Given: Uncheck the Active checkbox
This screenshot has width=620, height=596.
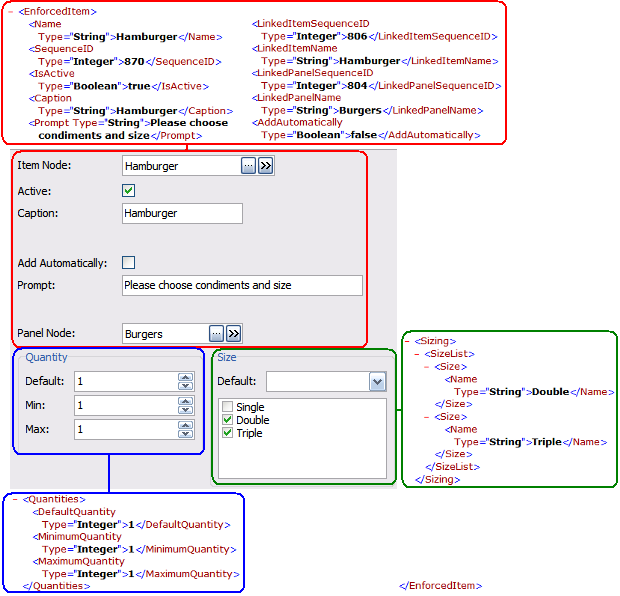Looking at the screenshot, I should (x=128, y=190).
